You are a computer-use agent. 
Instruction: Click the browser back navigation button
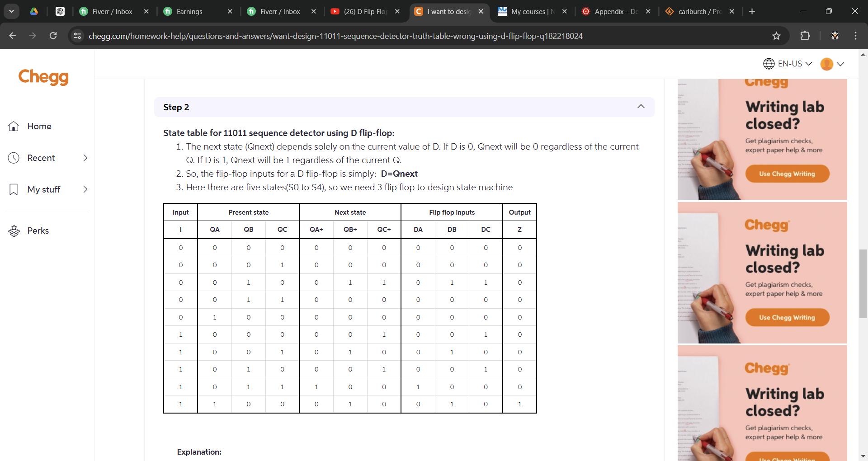point(12,36)
